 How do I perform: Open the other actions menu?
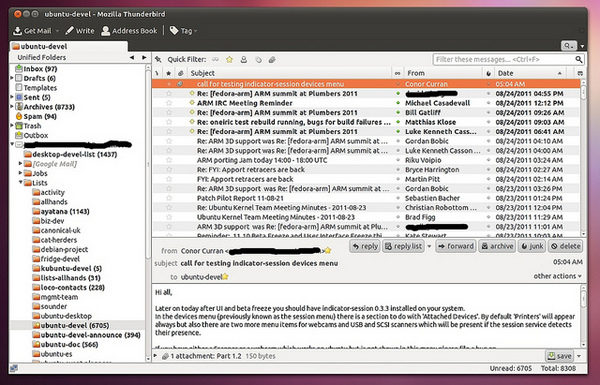coord(558,276)
